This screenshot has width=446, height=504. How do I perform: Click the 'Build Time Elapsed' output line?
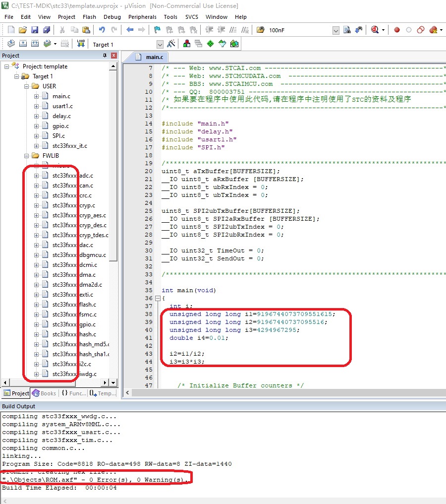click(x=59, y=488)
